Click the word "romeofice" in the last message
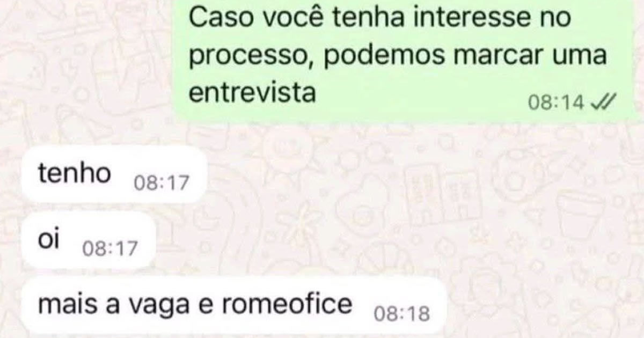Screen dimensions: 644x338 [286, 305]
